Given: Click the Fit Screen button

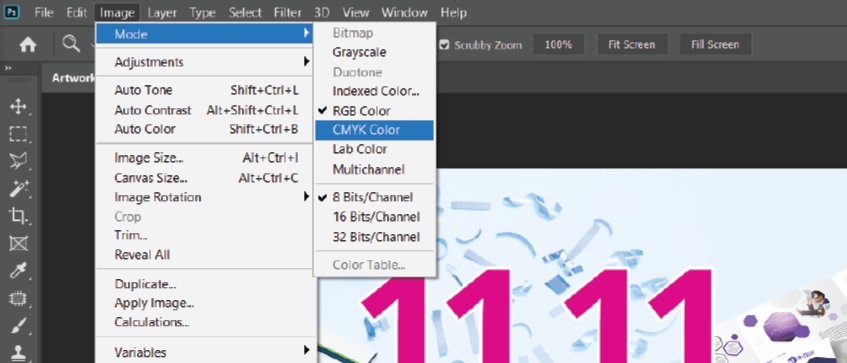Looking at the screenshot, I should point(631,45).
